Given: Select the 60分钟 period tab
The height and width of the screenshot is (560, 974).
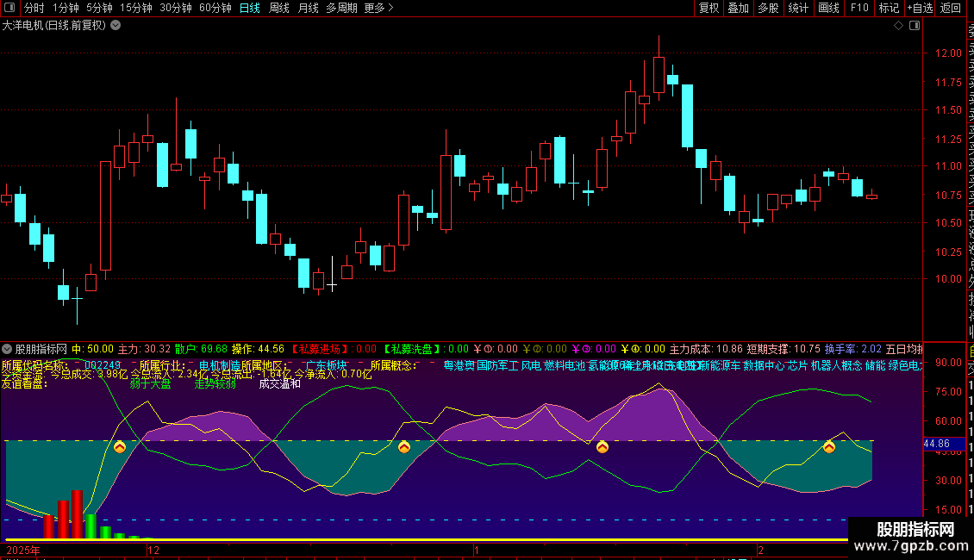Looking at the screenshot, I should 215,8.
